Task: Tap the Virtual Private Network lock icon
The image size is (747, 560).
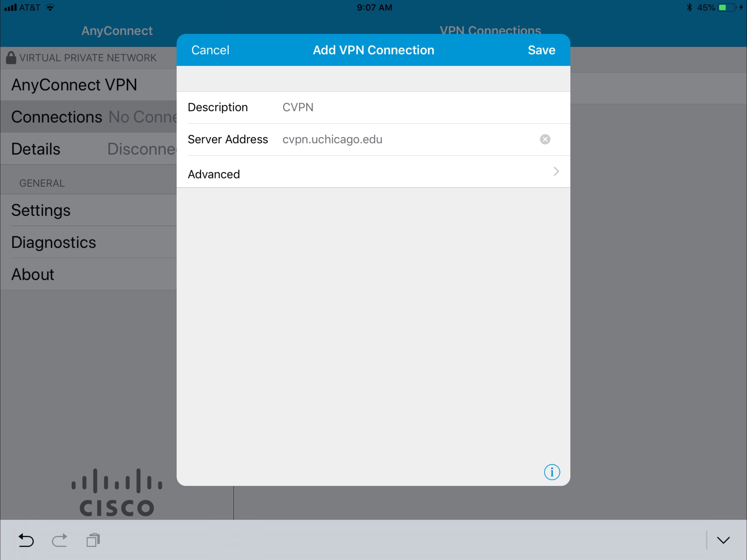Action: 11,58
